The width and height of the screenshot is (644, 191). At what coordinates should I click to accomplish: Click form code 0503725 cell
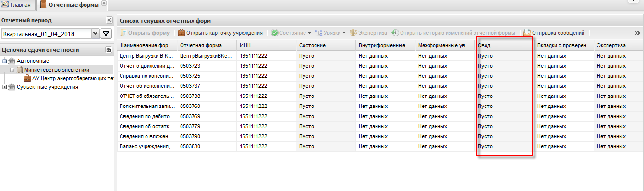207,76
